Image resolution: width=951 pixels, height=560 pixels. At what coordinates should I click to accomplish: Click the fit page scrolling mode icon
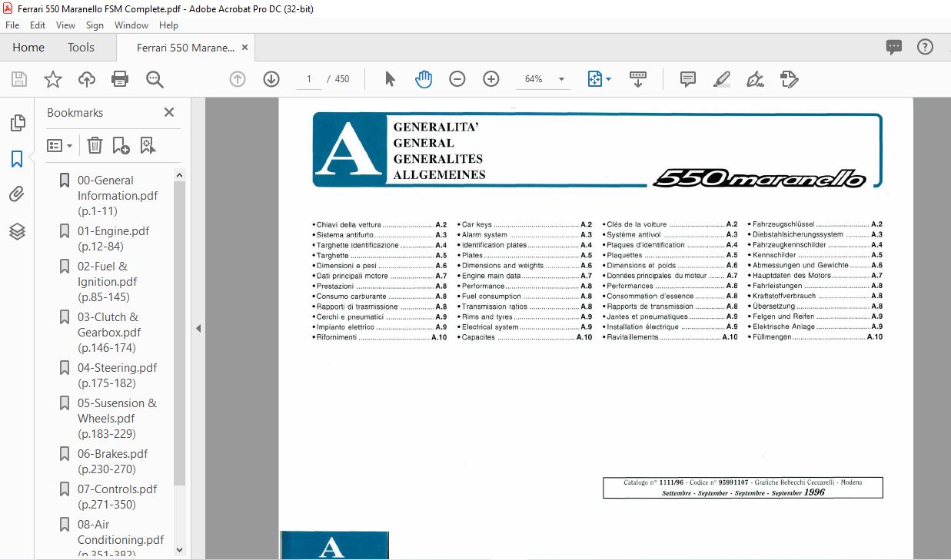tap(594, 79)
